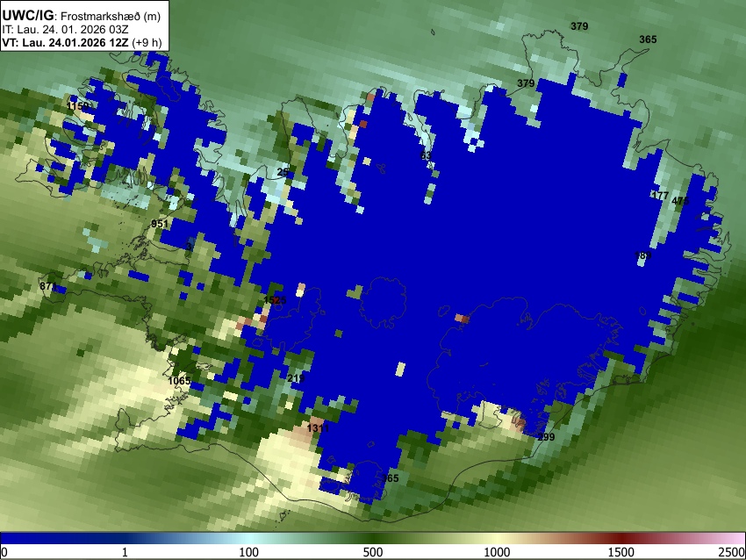Click the station value '951'
Viewport: 746px width, 560px height.
tap(160, 224)
